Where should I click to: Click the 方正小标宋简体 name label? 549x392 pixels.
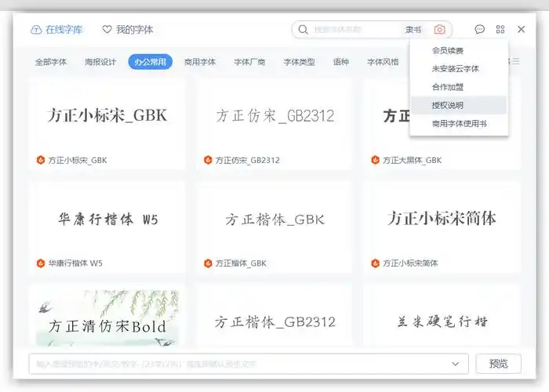tap(410, 263)
